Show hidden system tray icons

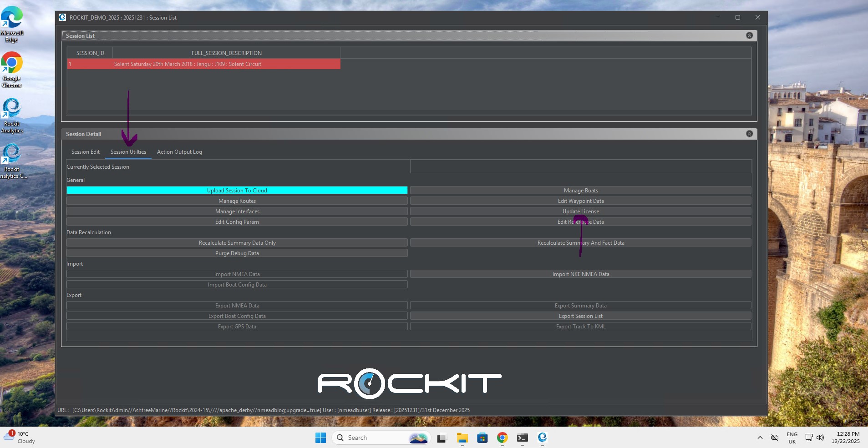[x=760, y=438]
